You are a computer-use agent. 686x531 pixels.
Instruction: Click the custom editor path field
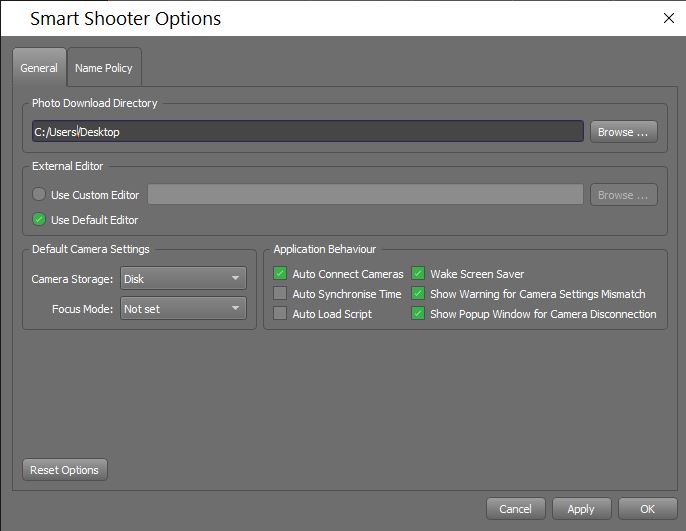[x=365, y=194]
